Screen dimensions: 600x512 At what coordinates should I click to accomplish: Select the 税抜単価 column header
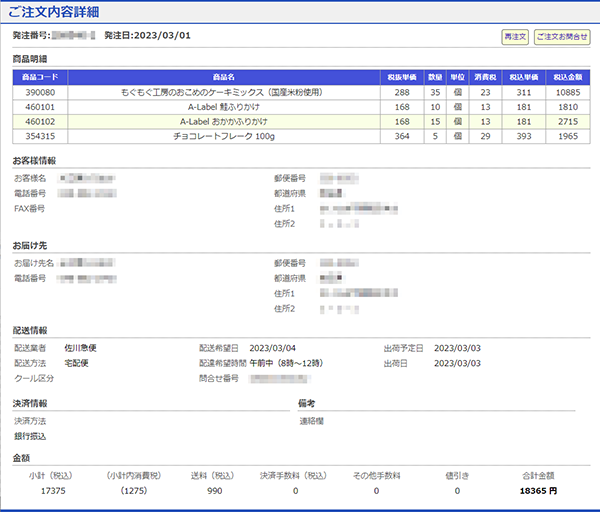pos(402,76)
